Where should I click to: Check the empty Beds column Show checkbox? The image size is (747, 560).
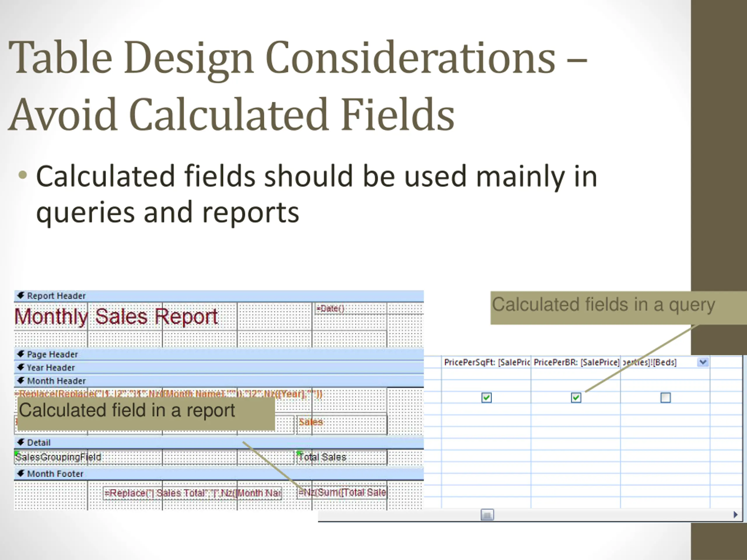click(665, 398)
